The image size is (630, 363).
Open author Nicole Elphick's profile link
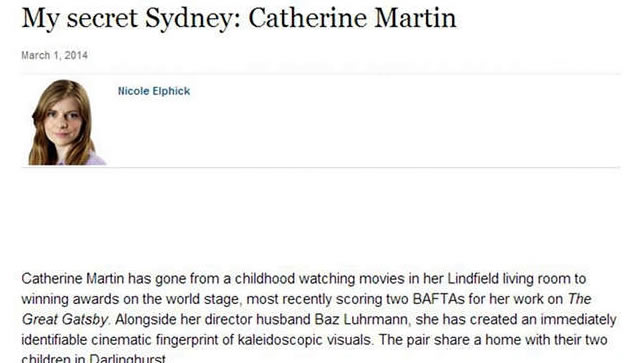click(154, 91)
